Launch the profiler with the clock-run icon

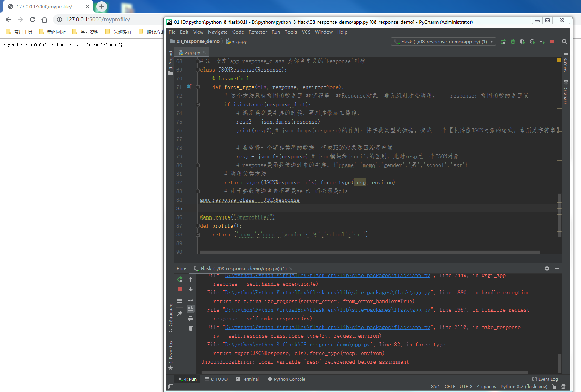532,42
